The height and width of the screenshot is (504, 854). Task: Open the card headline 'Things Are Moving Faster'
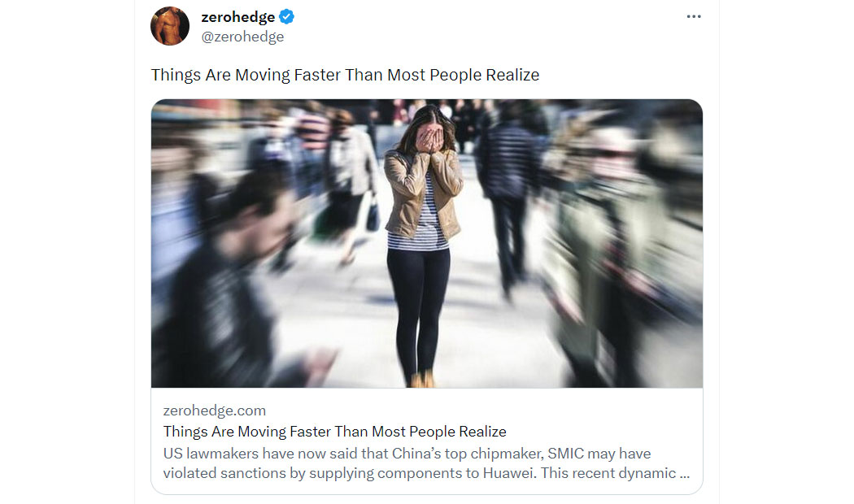[x=334, y=432]
